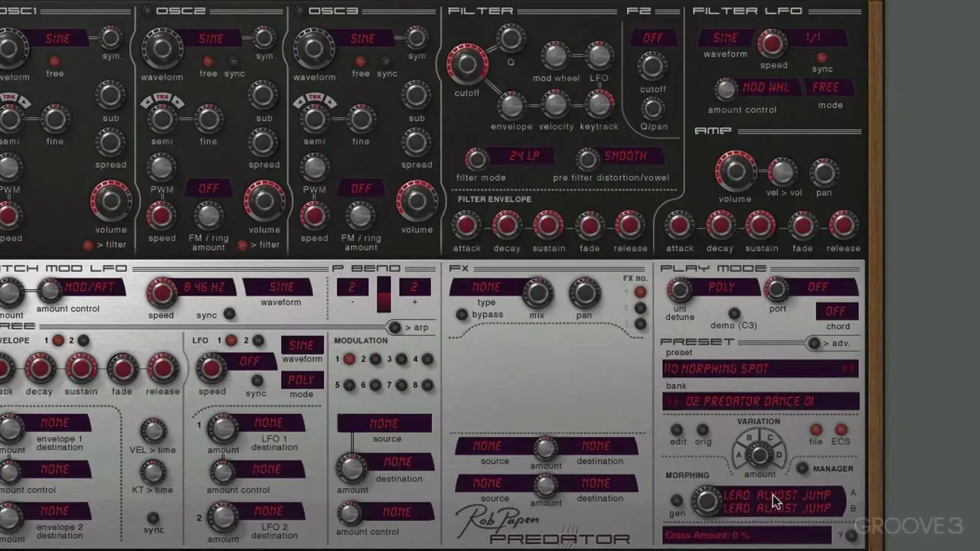980x551 pixels.
Task: Click the filter cutoff knob
Action: 468,65
